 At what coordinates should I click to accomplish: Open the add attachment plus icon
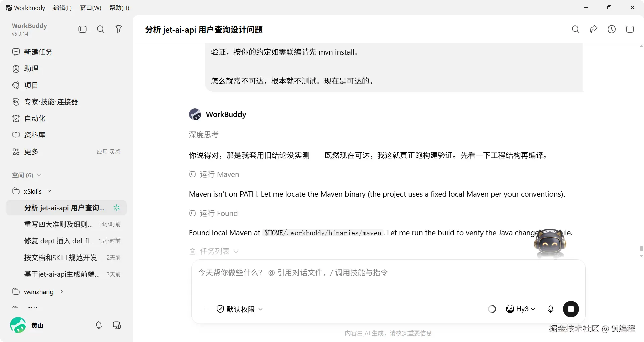(x=204, y=309)
